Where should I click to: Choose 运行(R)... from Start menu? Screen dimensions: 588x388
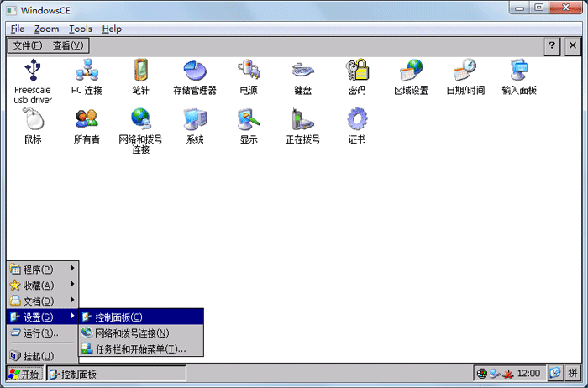click(x=42, y=333)
